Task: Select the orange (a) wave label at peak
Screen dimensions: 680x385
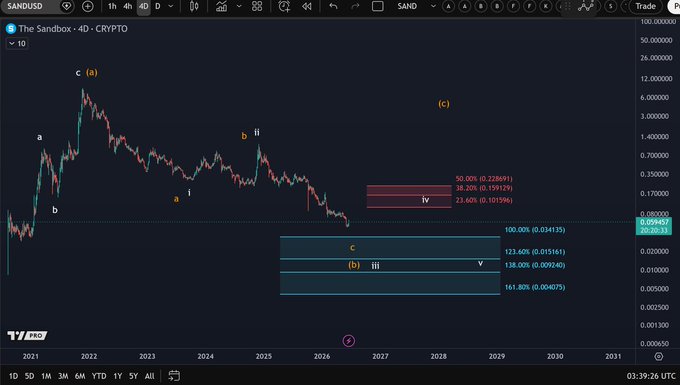Action: (x=92, y=72)
